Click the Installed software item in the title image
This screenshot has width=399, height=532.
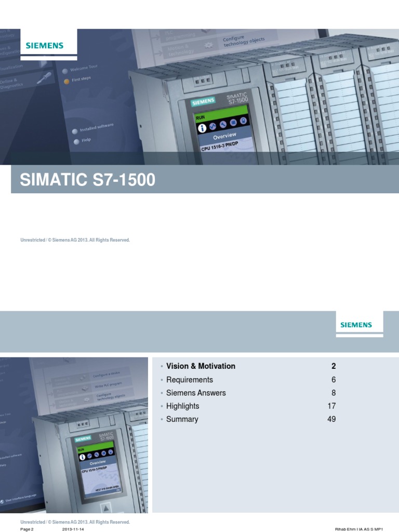(96, 128)
